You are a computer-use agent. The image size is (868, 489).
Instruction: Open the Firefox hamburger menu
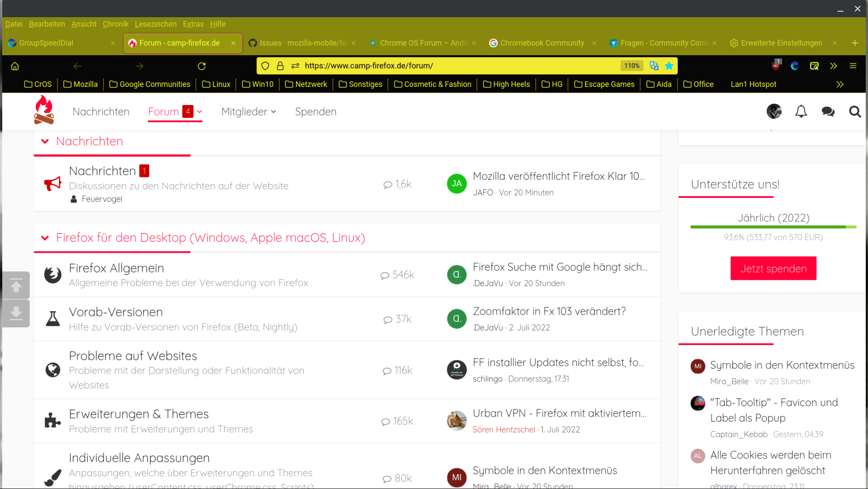(853, 66)
